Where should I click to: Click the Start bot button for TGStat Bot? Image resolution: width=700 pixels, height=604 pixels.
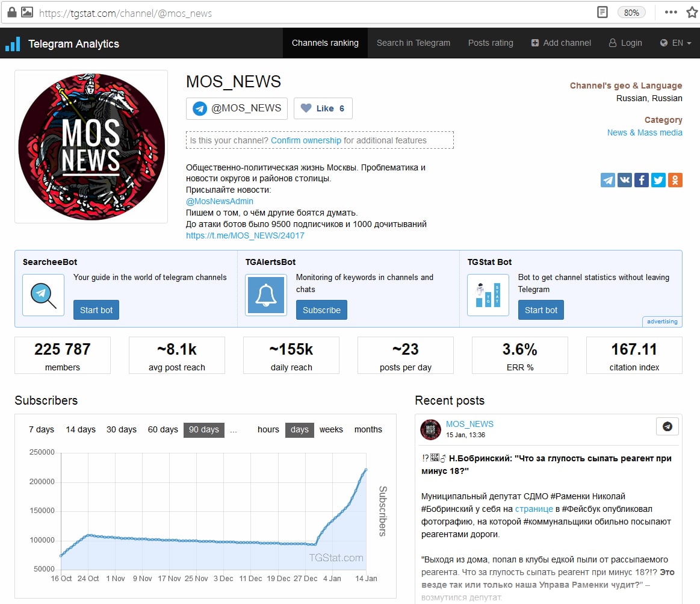tap(541, 310)
